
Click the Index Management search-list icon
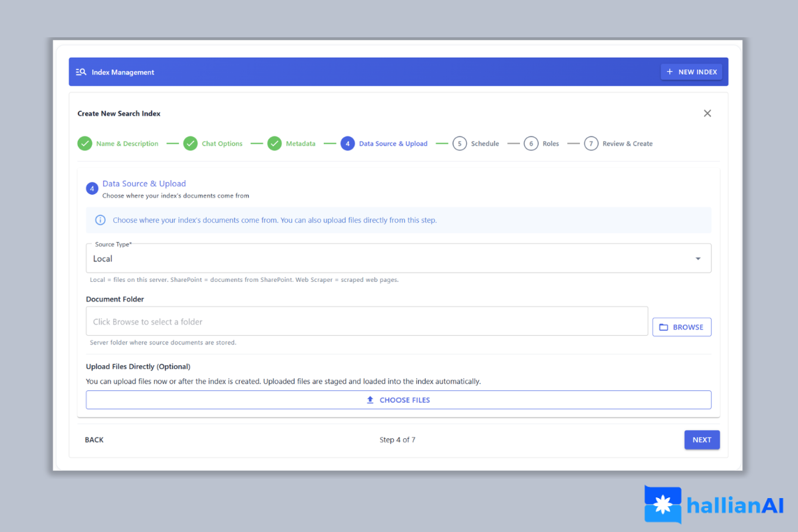click(x=81, y=72)
